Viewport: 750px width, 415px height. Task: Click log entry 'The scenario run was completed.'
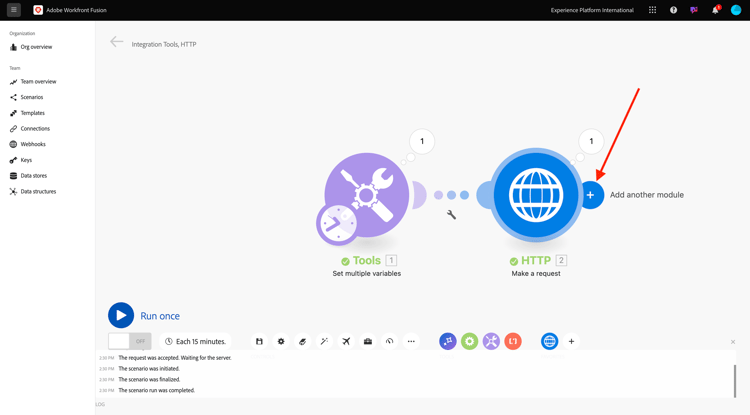156,390
